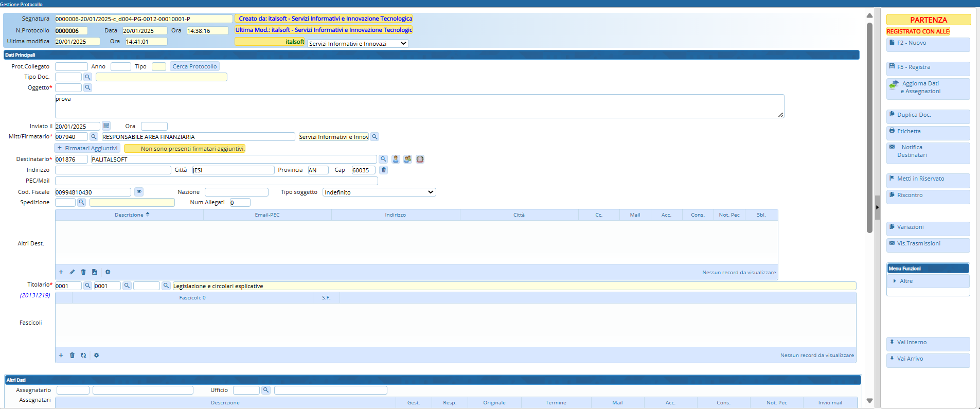This screenshot has width=980, height=409.
Task: Search recipients with the Destinatario magnifier icon
Action: [383, 159]
